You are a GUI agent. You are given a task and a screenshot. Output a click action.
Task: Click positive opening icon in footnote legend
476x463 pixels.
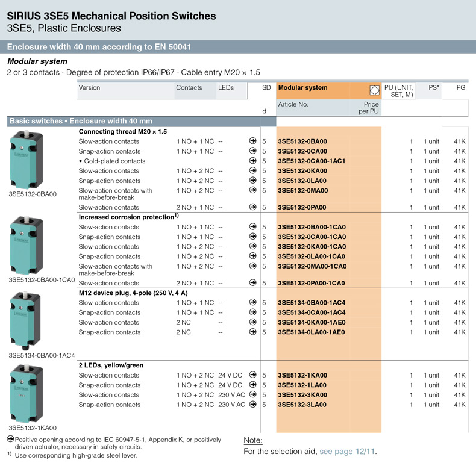click(x=10, y=439)
